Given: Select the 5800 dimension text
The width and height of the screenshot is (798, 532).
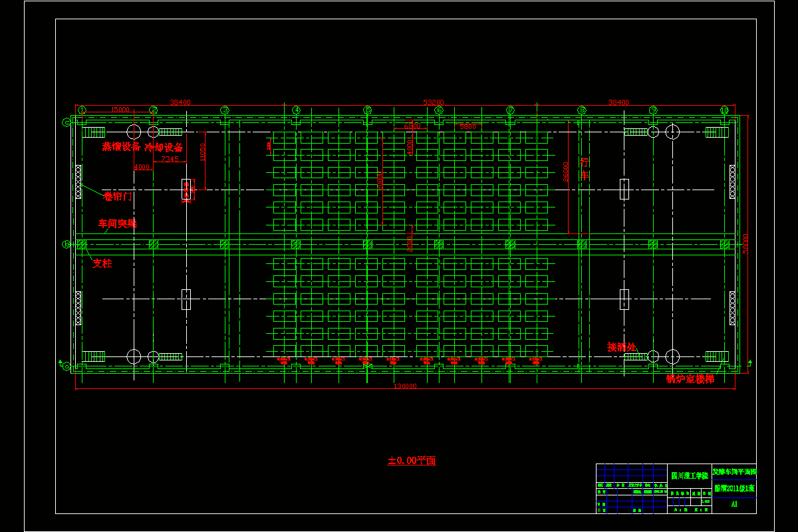Looking at the screenshot, I should pyautogui.click(x=467, y=126).
